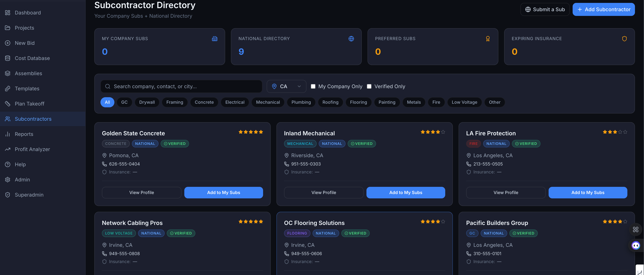Filter by GC trade
This screenshot has height=275, width=644.
124,102
